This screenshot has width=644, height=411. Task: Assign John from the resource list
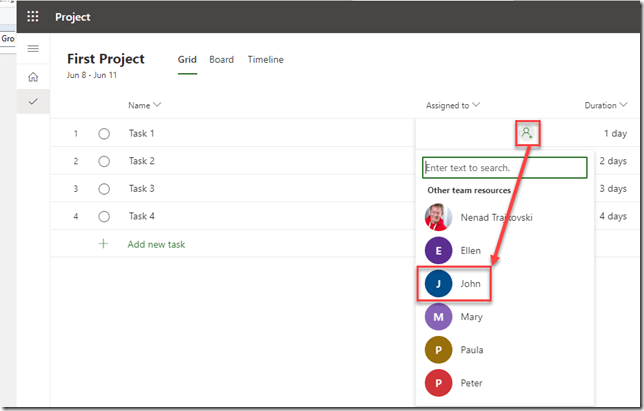(470, 284)
